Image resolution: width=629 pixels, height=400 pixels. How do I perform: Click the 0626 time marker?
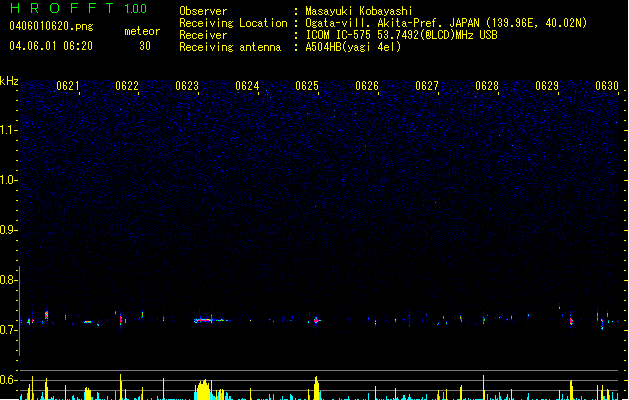tap(367, 86)
